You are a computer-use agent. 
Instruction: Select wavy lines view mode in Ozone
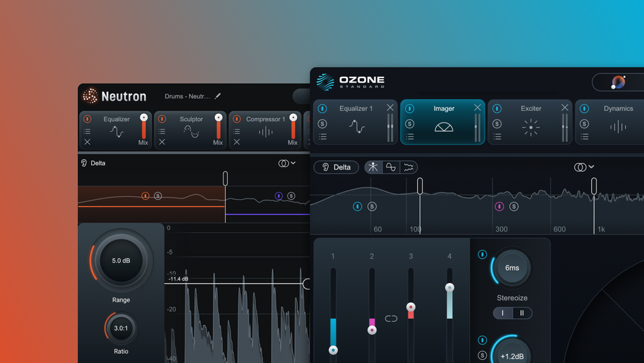[409, 167]
